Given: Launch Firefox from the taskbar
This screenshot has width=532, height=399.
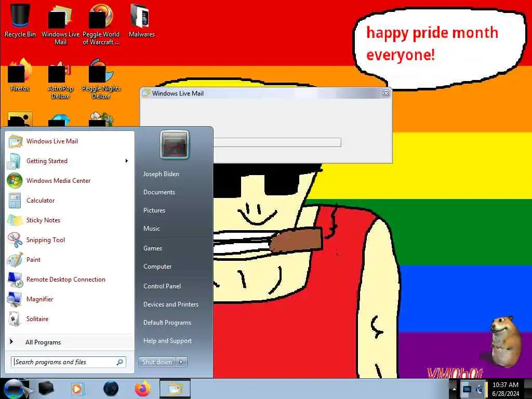Looking at the screenshot, I should click(143, 389).
